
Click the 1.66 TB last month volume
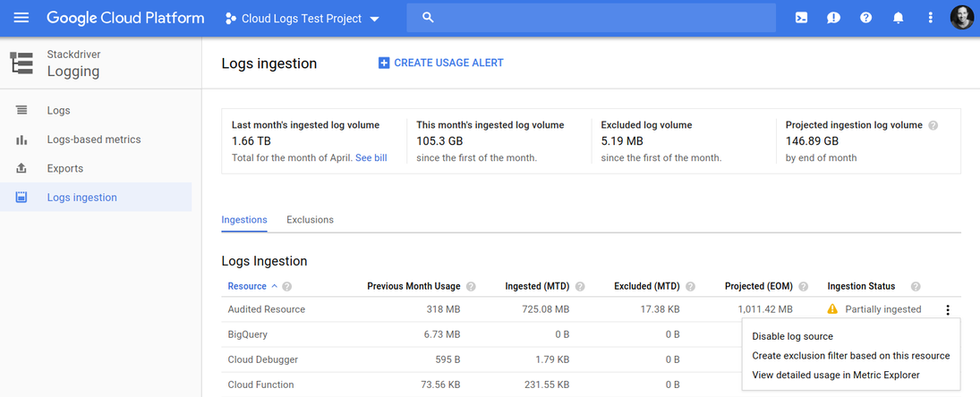pyautogui.click(x=251, y=141)
